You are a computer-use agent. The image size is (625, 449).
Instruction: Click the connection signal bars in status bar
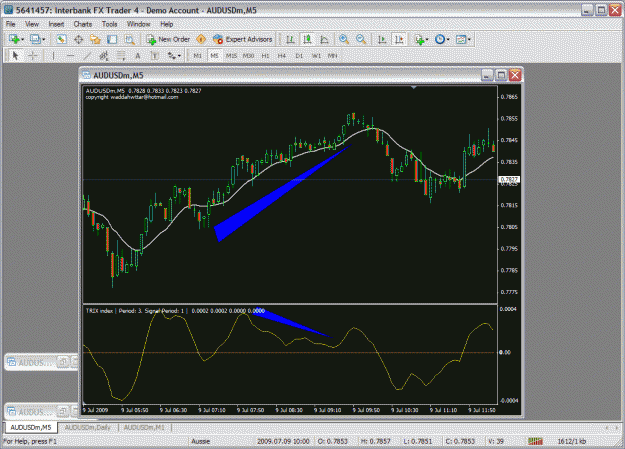tap(535, 441)
